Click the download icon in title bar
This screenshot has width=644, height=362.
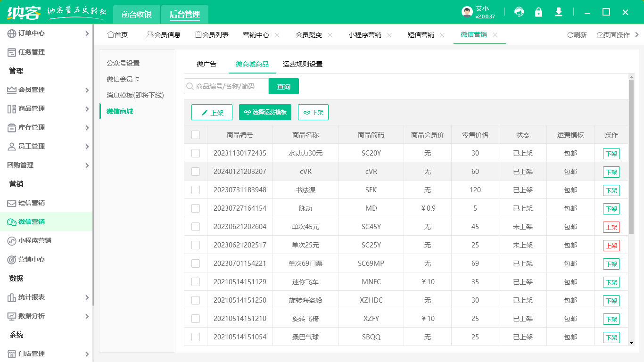(x=559, y=12)
